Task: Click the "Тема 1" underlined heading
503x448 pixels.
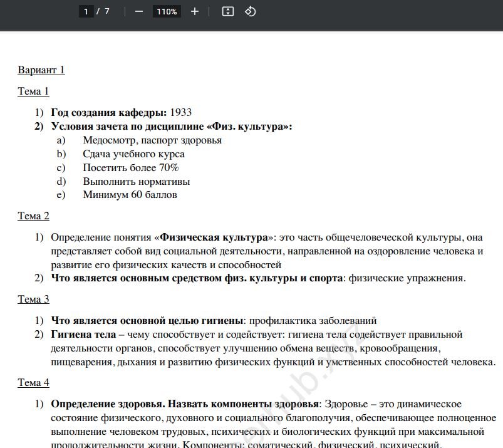Action: pos(33,91)
